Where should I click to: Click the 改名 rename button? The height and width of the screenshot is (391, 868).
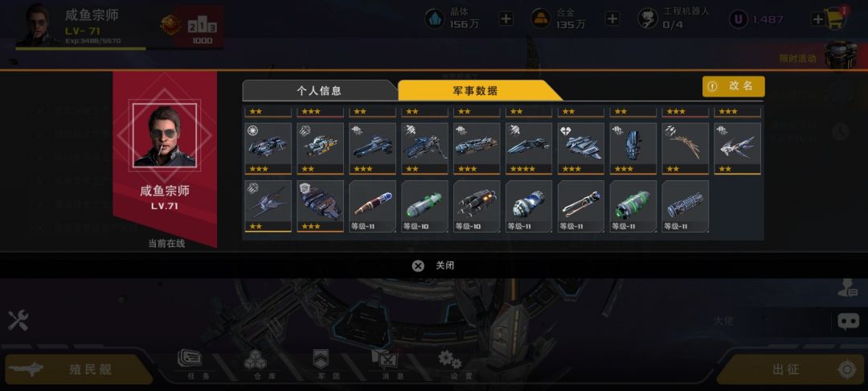pos(734,86)
